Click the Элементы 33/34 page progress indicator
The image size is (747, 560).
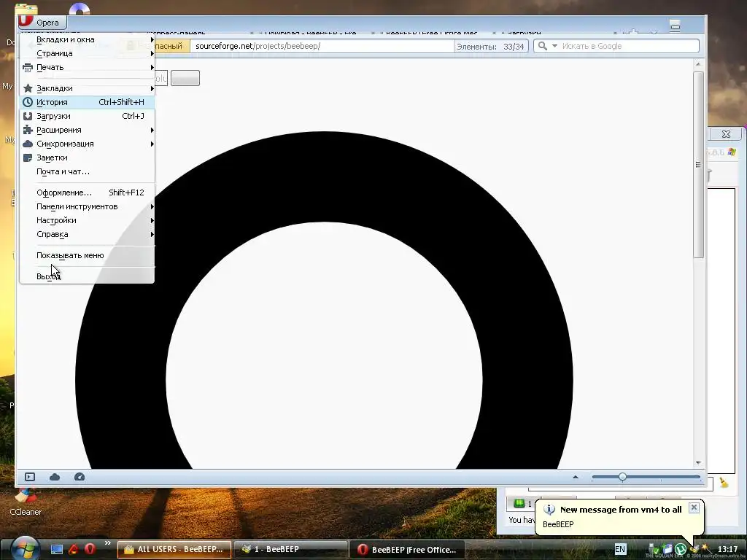[x=491, y=47]
